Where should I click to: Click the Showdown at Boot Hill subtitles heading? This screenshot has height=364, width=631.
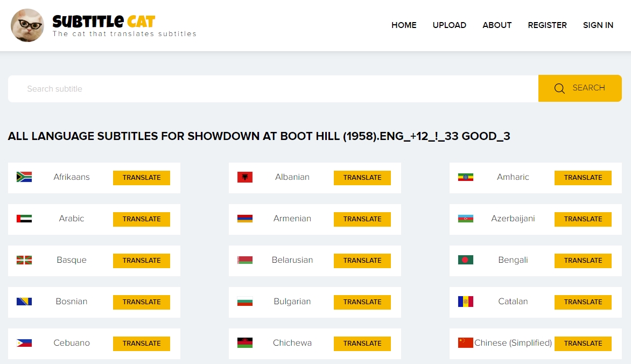tap(259, 136)
